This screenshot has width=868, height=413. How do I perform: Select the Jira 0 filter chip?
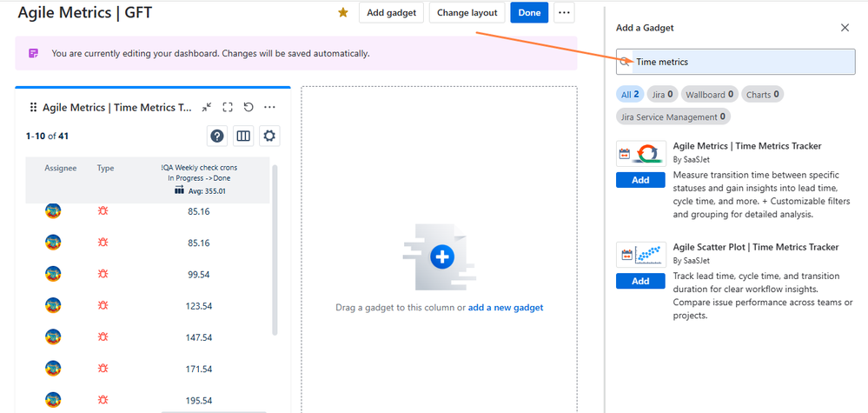pyautogui.click(x=663, y=95)
